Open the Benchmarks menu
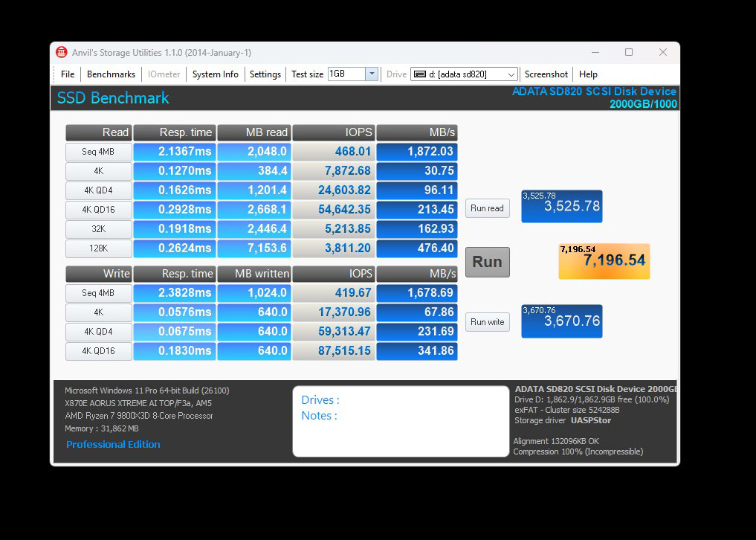Image resolution: width=756 pixels, height=540 pixels. [111, 74]
